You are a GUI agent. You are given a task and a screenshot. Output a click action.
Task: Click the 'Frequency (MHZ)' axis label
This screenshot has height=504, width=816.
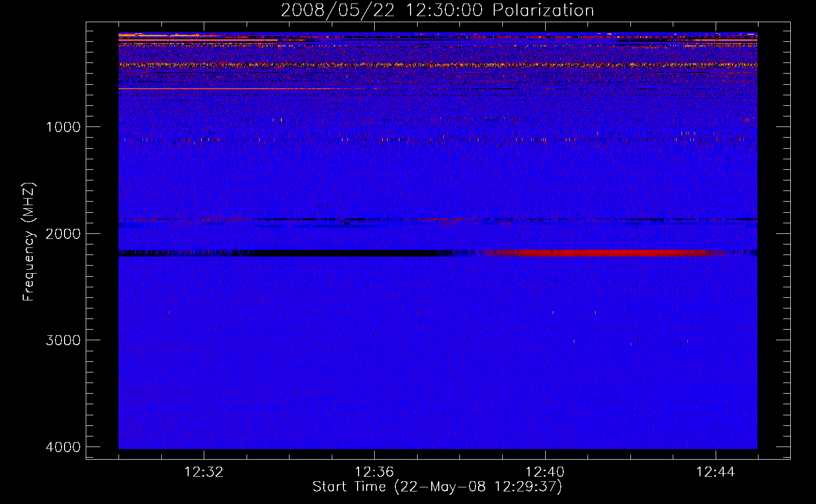tap(29, 241)
